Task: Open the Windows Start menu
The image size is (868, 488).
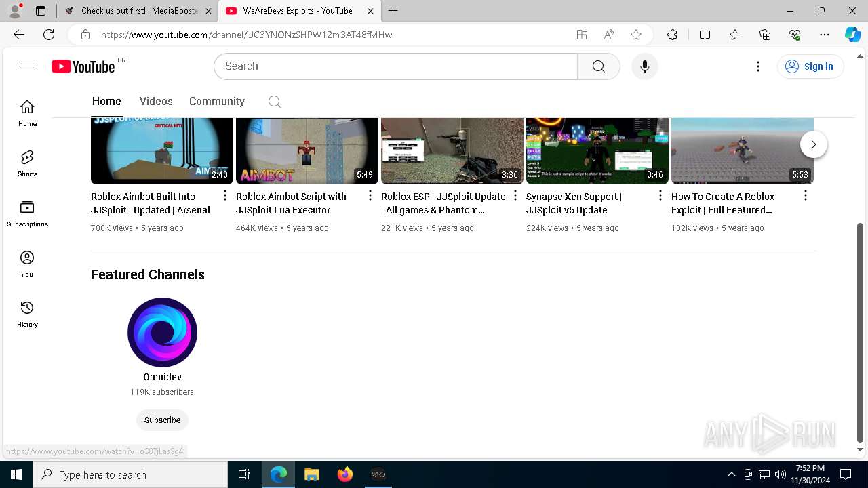Action: coord(16,474)
